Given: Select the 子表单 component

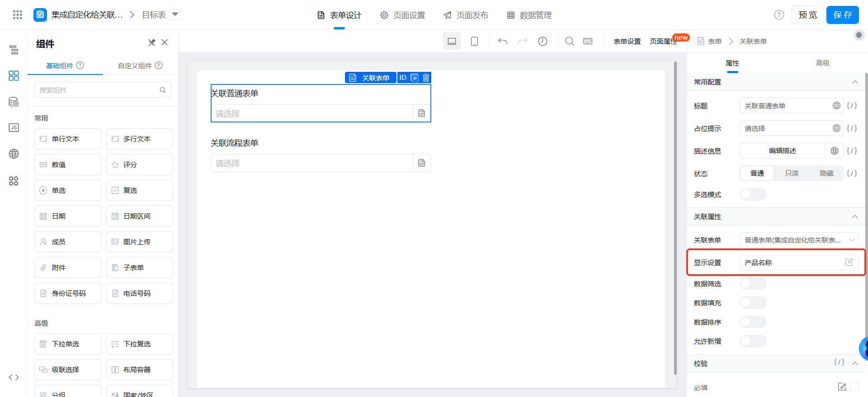Looking at the screenshot, I should [x=140, y=267].
